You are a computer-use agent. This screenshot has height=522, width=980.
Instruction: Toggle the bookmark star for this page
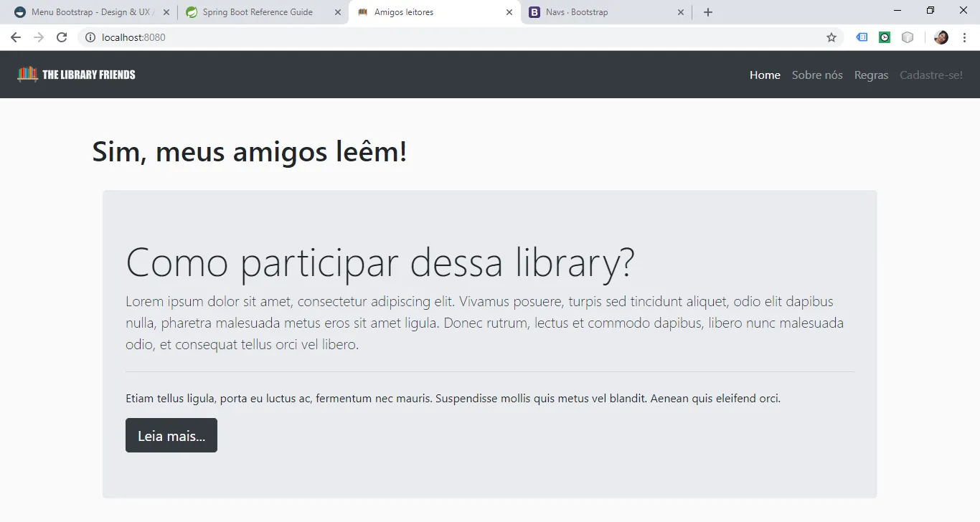point(830,37)
